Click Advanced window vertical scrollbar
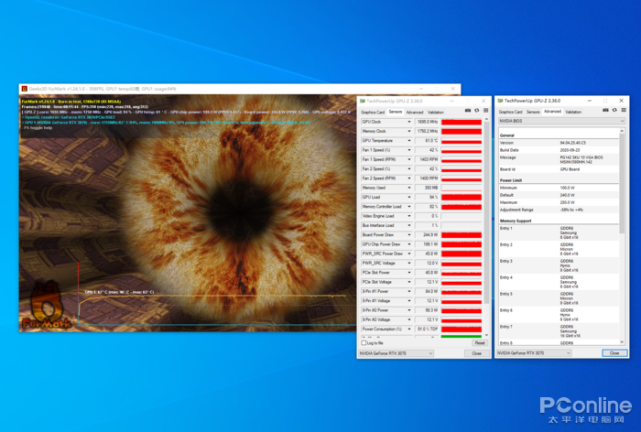 click(622, 184)
